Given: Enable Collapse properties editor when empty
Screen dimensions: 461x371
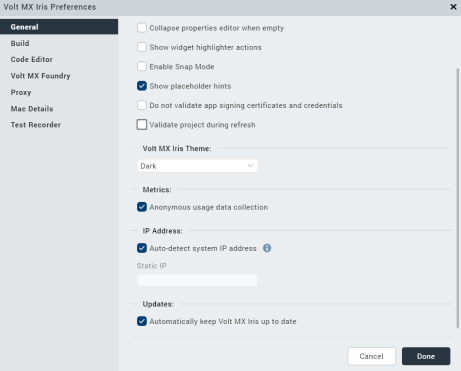Looking at the screenshot, I should [142, 28].
